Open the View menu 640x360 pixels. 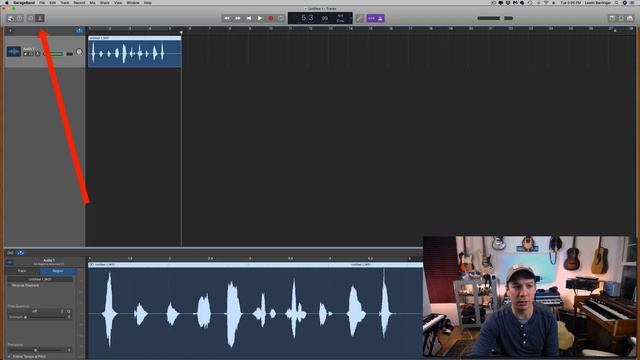click(118, 3)
